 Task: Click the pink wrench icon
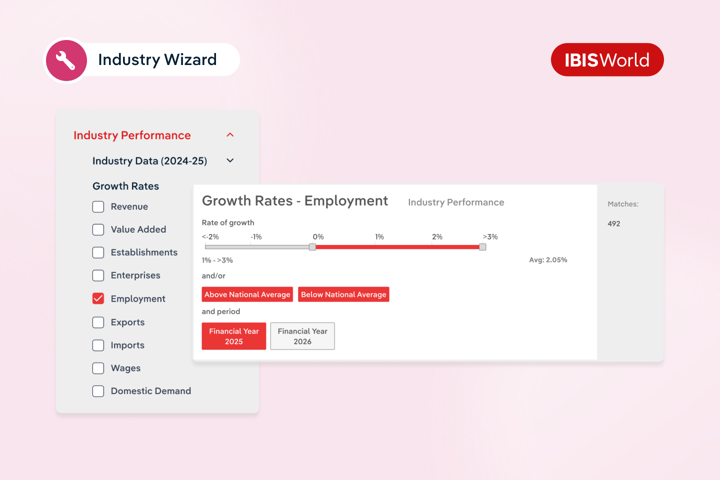point(66,60)
